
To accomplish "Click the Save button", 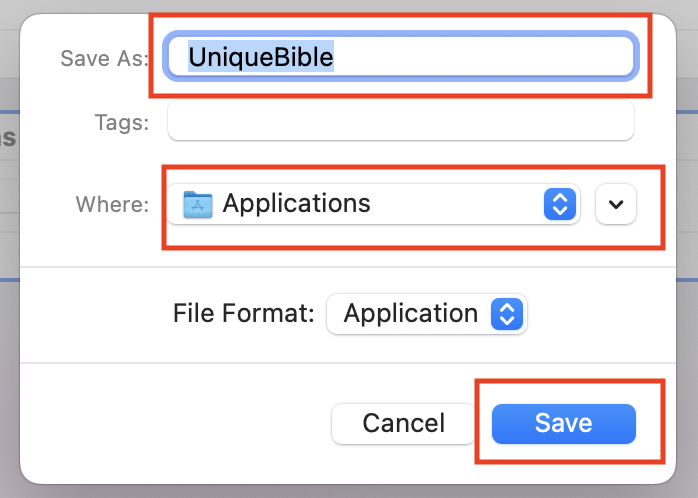I will click(564, 423).
